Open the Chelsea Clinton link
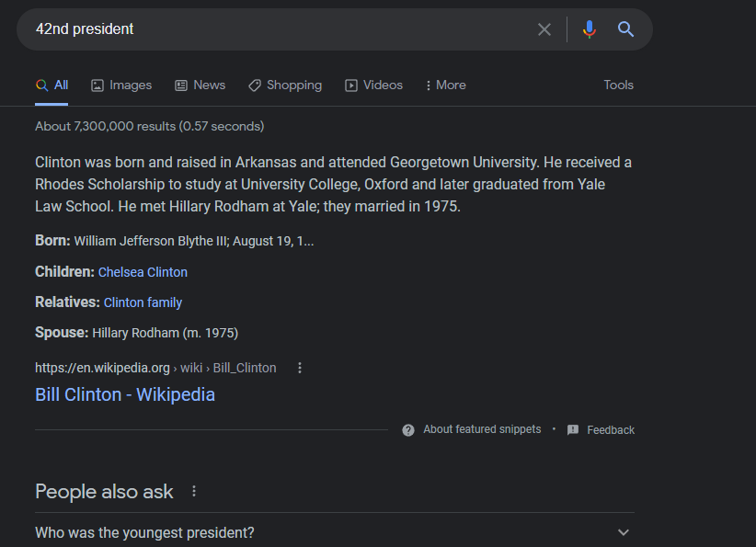Viewport: 756px width, 547px height. tap(143, 272)
